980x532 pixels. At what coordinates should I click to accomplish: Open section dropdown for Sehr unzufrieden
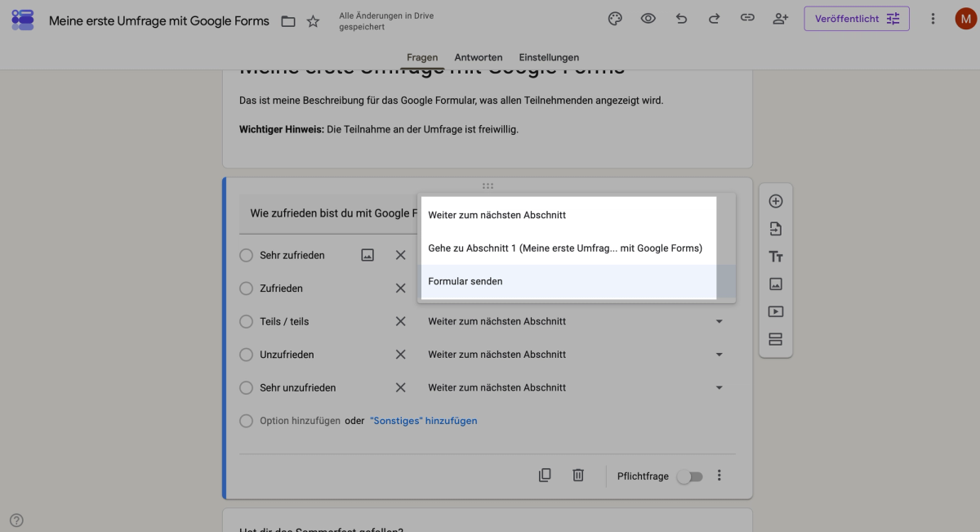click(x=576, y=387)
